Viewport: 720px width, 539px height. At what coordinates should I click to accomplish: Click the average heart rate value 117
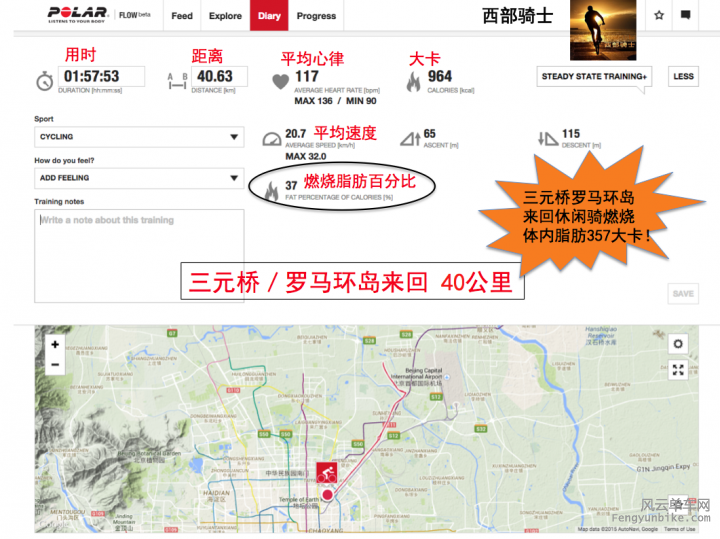(307, 76)
